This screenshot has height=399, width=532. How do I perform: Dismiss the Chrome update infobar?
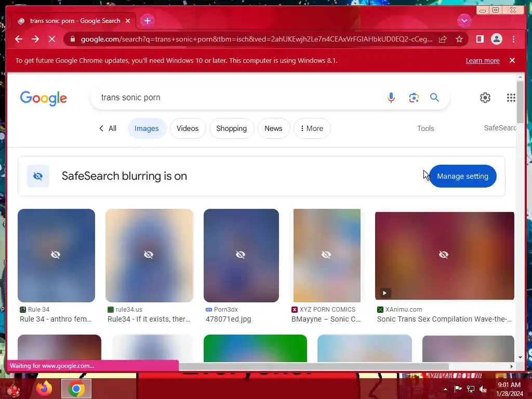512,60
